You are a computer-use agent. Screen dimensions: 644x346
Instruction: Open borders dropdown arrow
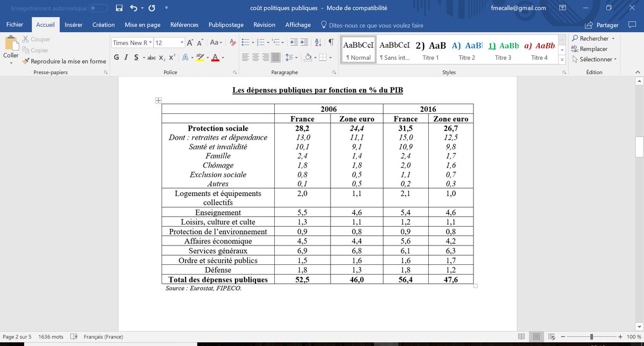tap(331, 57)
